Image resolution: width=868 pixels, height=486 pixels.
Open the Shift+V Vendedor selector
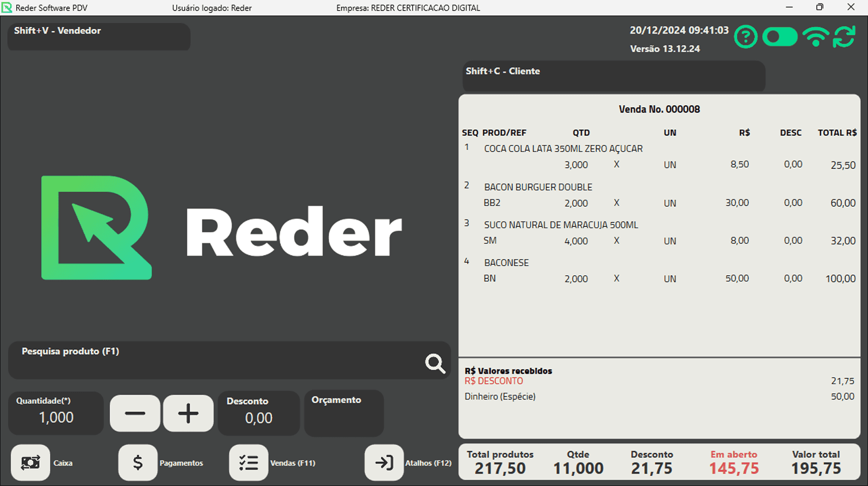tap(99, 36)
